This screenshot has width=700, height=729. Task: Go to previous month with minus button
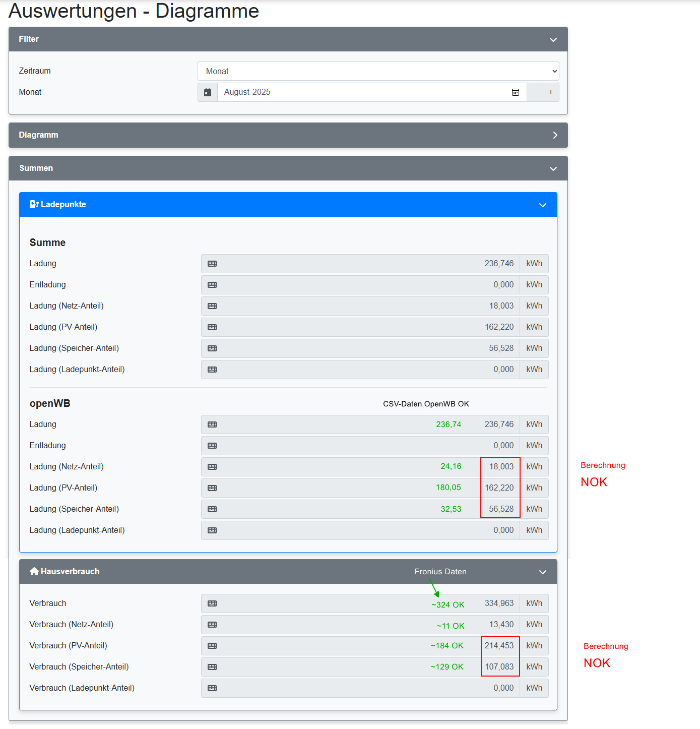pyautogui.click(x=534, y=92)
